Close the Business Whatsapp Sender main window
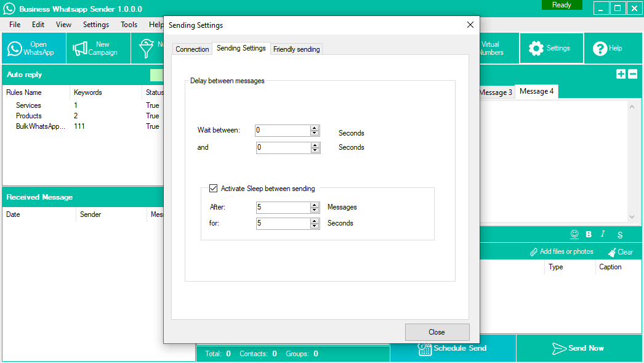 (634, 8)
